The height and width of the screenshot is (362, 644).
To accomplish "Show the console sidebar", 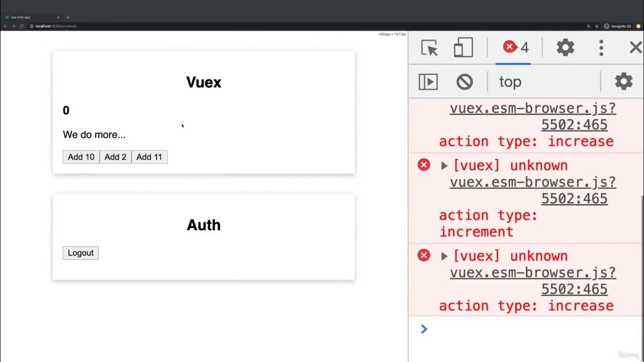I will (x=428, y=81).
